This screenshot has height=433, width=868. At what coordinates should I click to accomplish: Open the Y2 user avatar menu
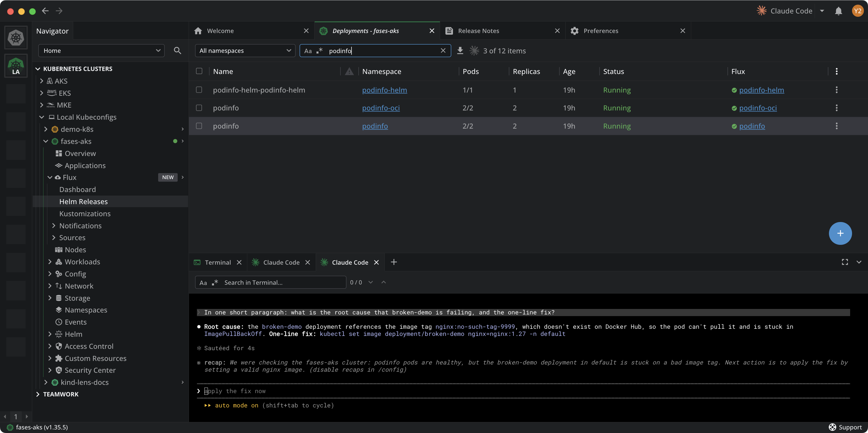858,11
